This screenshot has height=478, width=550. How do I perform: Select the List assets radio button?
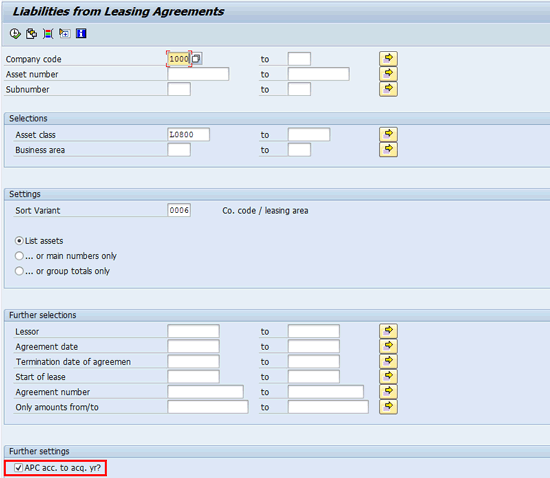(x=19, y=241)
